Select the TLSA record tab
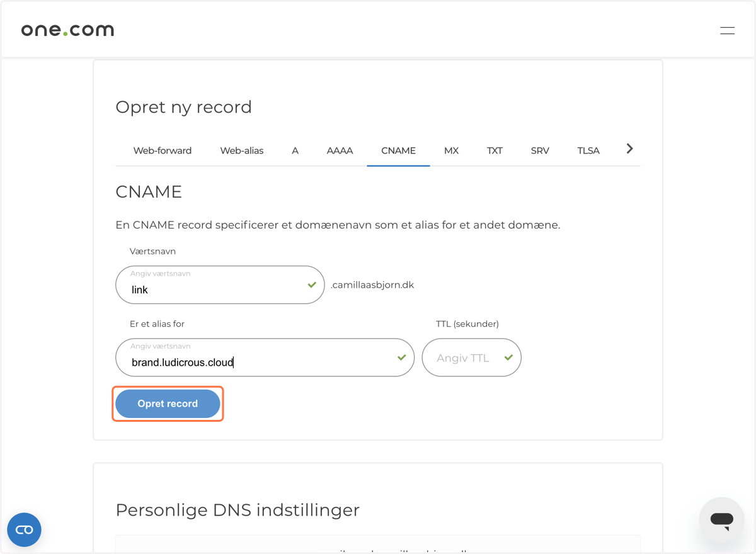The width and height of the screenshot is (756, 554). pyautogui.click(x=588, y=150)
